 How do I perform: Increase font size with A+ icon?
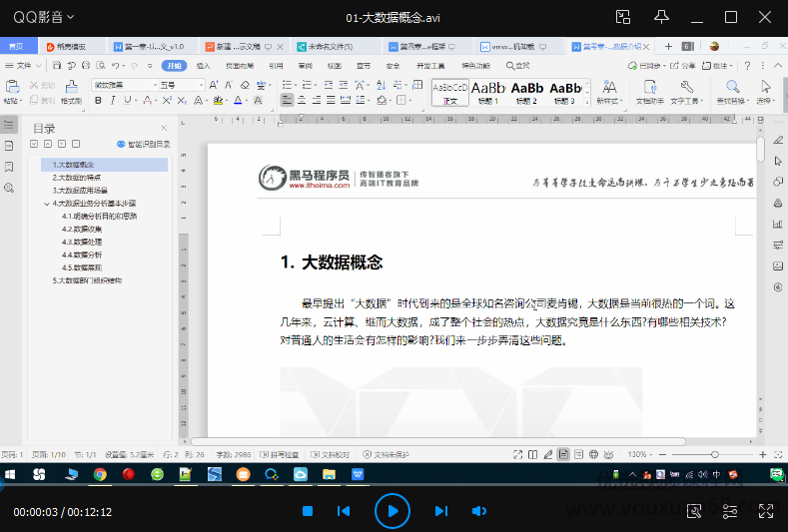pyautogui.click(x=214, y=85)
